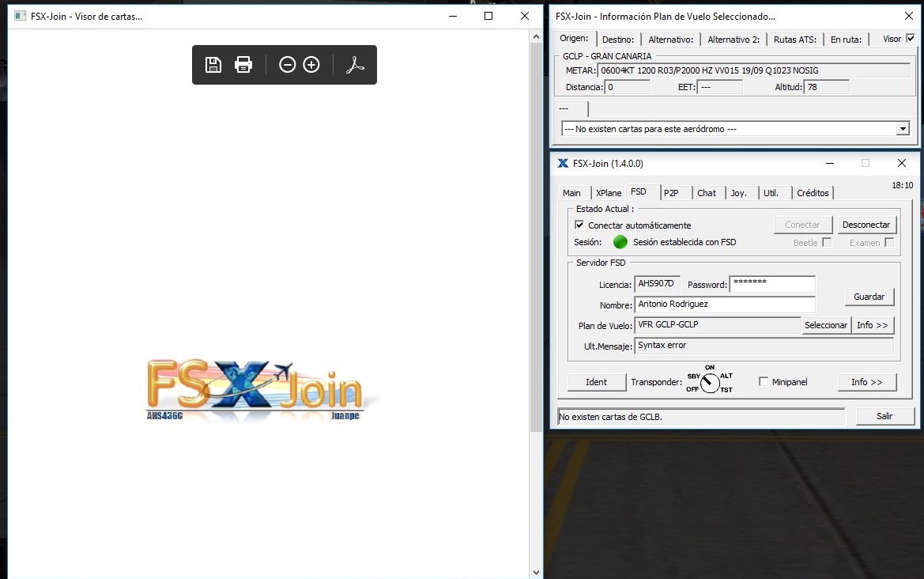Click the green session status indicator
924x579 pixels.
tap(620, 242)
